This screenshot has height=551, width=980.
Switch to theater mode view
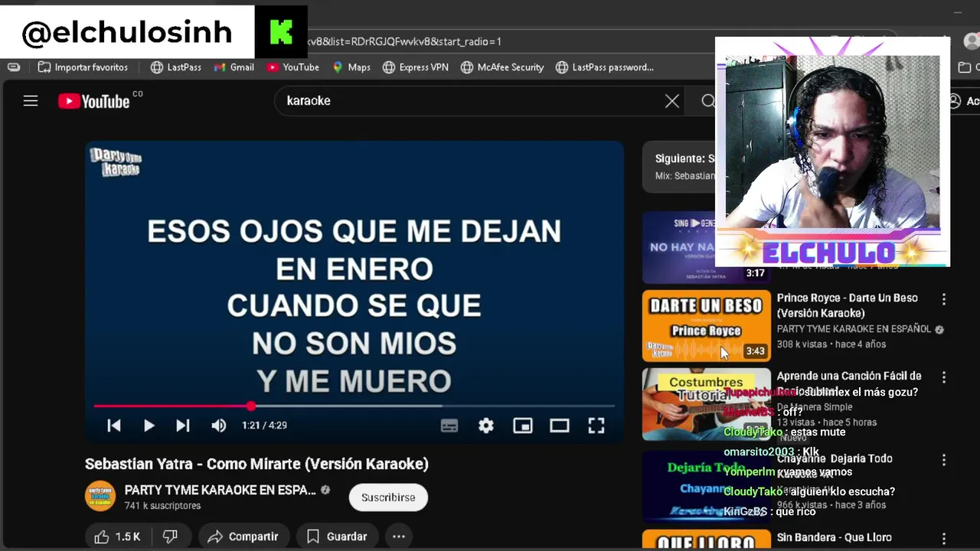coord(560,425)
